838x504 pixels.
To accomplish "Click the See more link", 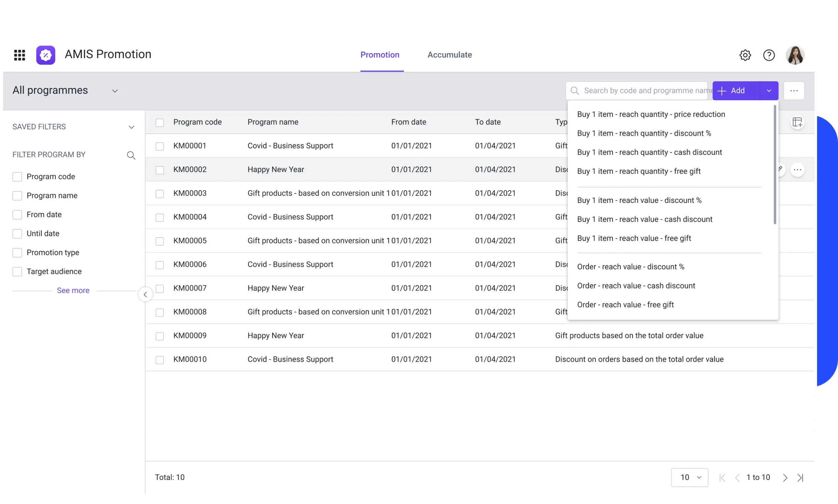I will point(73,290).
